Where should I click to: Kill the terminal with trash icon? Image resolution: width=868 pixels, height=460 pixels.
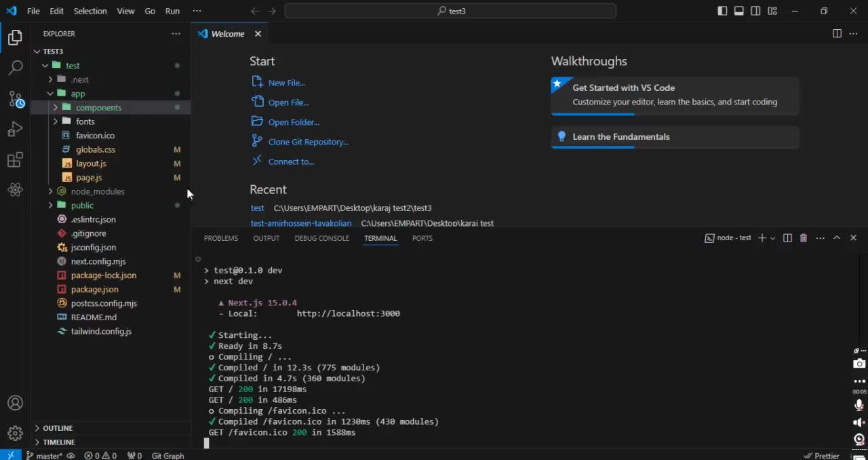click(x=804, y=238)
